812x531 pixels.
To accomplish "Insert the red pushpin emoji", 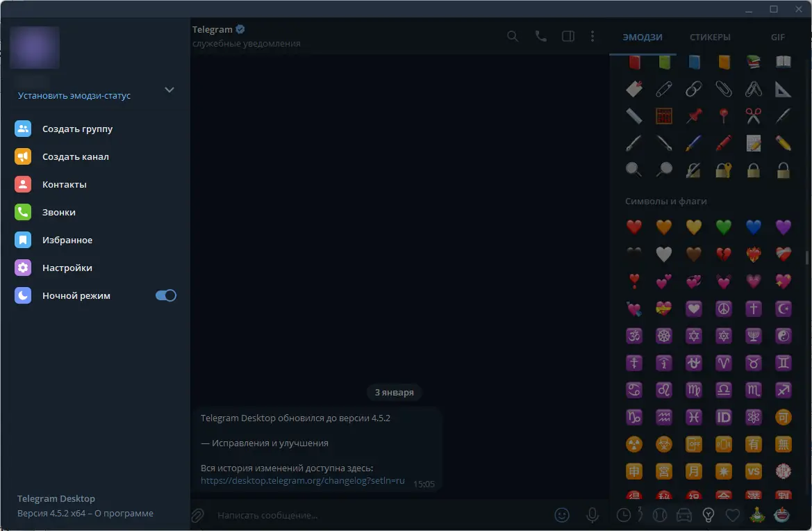I will pyautogui.click(x=694, y=115).
